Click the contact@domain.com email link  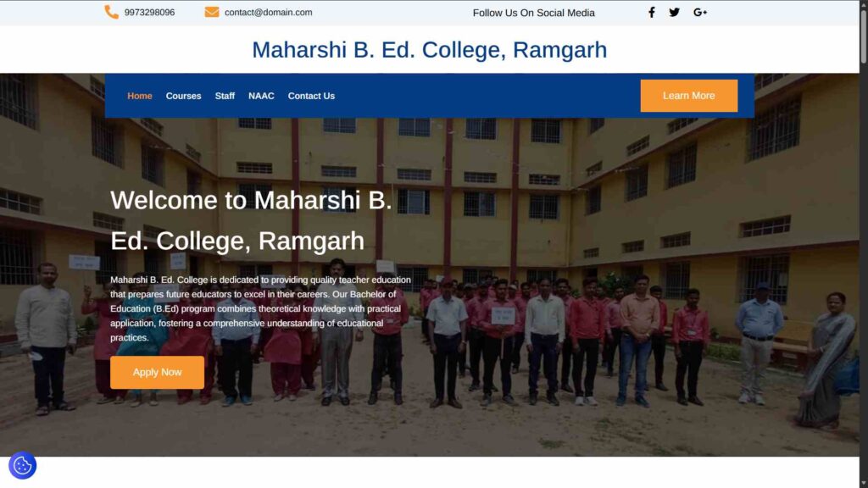(x=269, y=12)
